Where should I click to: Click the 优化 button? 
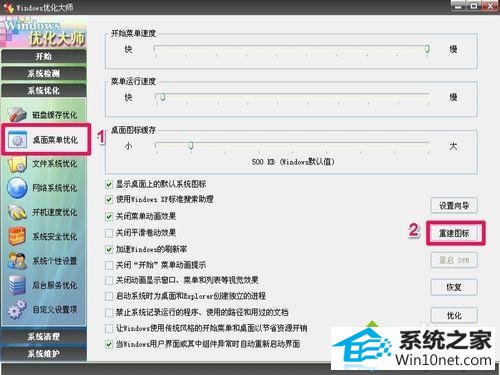click(454, 315)
